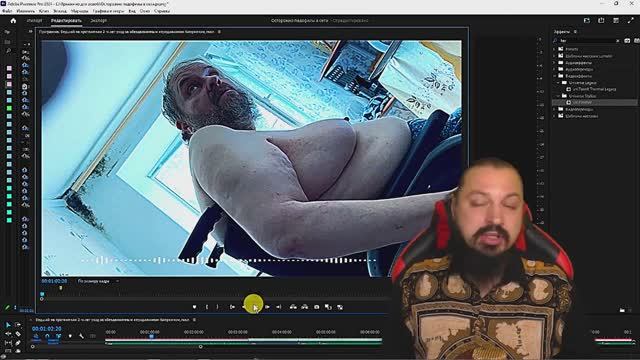The image size is (640, 360).
Task: Expand the Аудиоэффекты folder
Action: [x=555, y=63]
